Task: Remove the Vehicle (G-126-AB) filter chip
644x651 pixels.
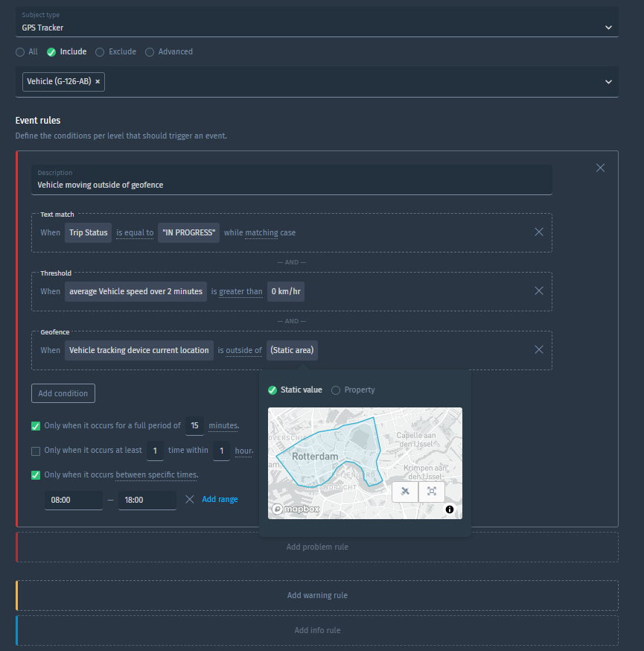Action: (98, 82)
